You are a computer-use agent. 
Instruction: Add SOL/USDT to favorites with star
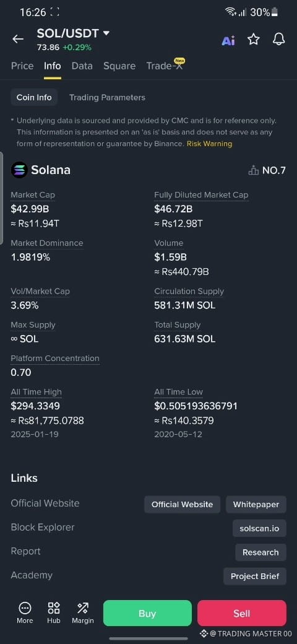(254, 40)
